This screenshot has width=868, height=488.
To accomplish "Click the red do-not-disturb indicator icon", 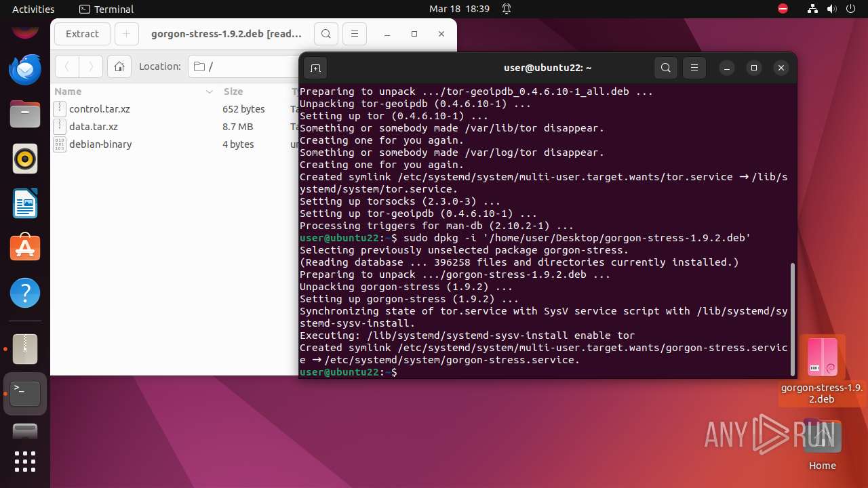I will point(783,9).
